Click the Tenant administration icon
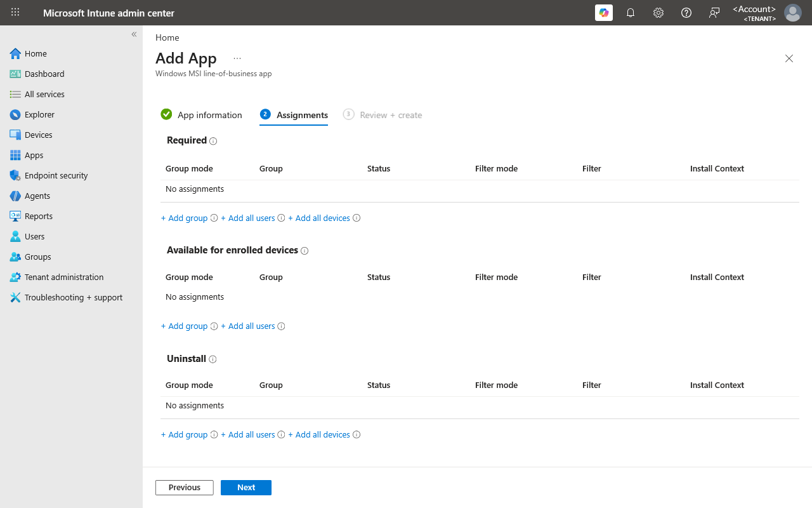This screenshot has height=508, width=812. click(x=15, y=277)
